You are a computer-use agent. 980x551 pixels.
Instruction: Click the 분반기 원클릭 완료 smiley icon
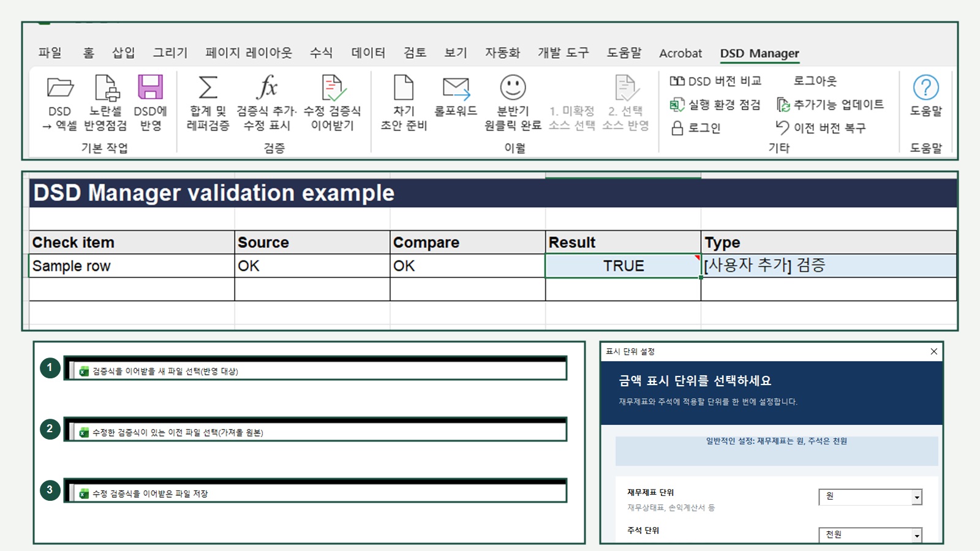coord(513,88)
